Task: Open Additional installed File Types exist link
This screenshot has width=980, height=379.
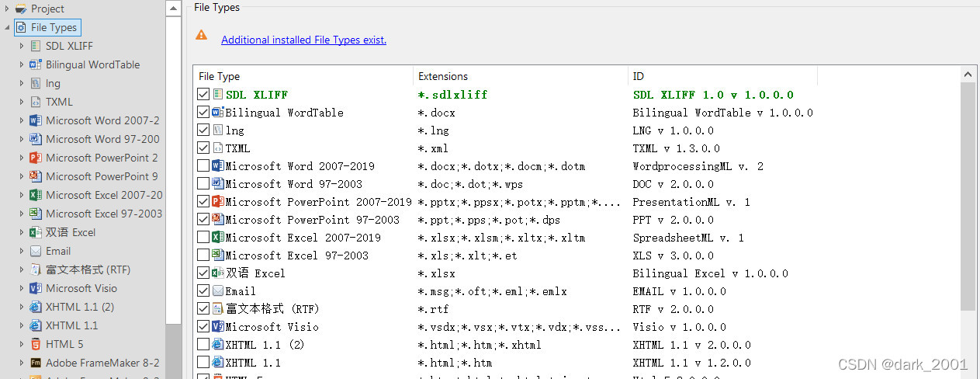Action: point(303,40)
